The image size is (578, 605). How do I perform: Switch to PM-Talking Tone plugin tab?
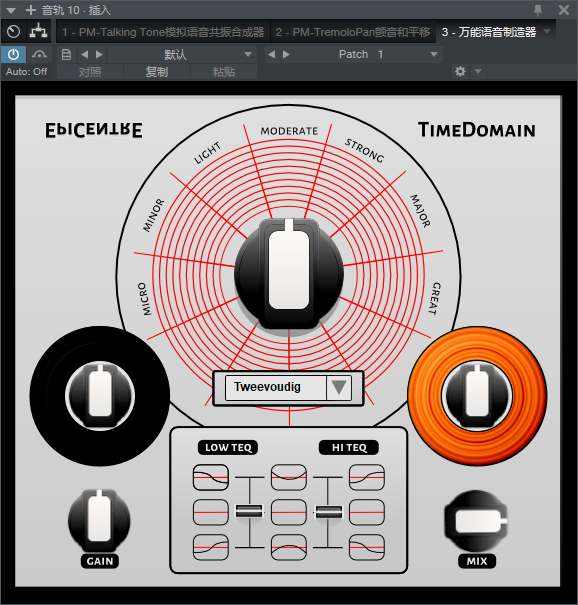pyautogui.click(x=163, y=32)
